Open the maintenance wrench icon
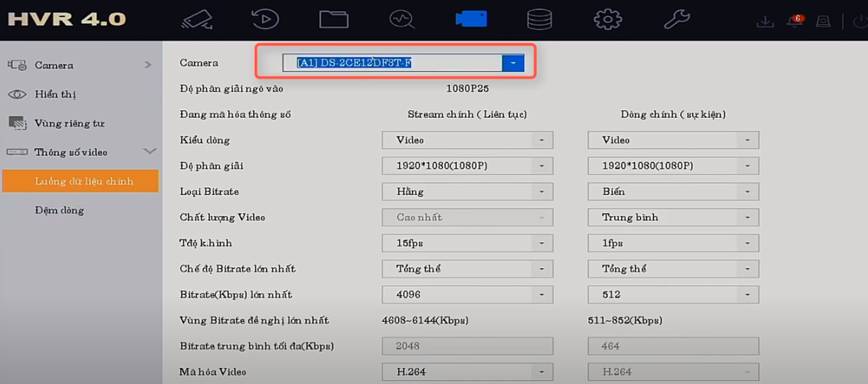Screen dimensions: 868x384 (676, 18)
